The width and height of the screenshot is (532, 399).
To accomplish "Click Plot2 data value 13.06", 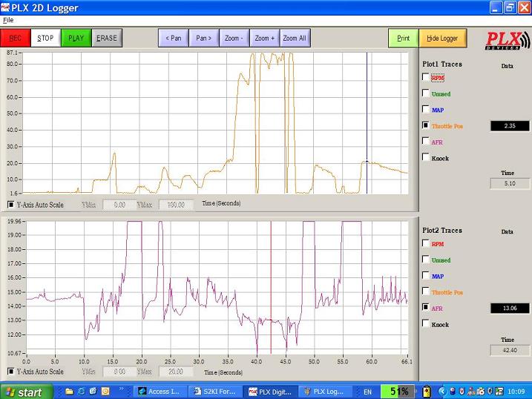I will point(510,308).
